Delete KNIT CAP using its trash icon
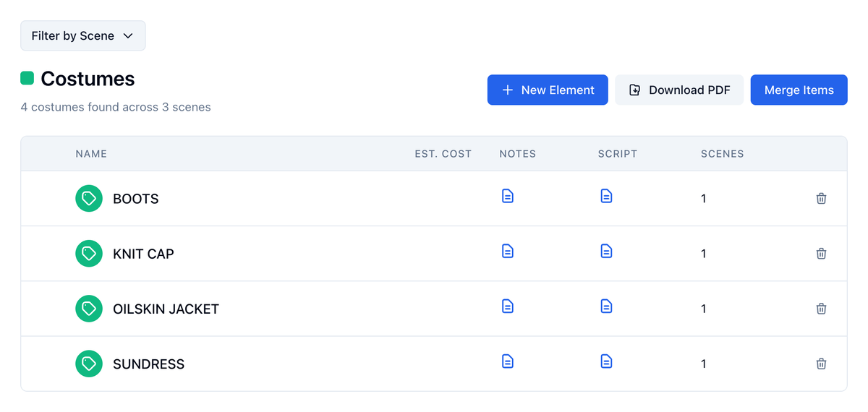The height and width of the screenshot is (412, 868). [821, 253]
